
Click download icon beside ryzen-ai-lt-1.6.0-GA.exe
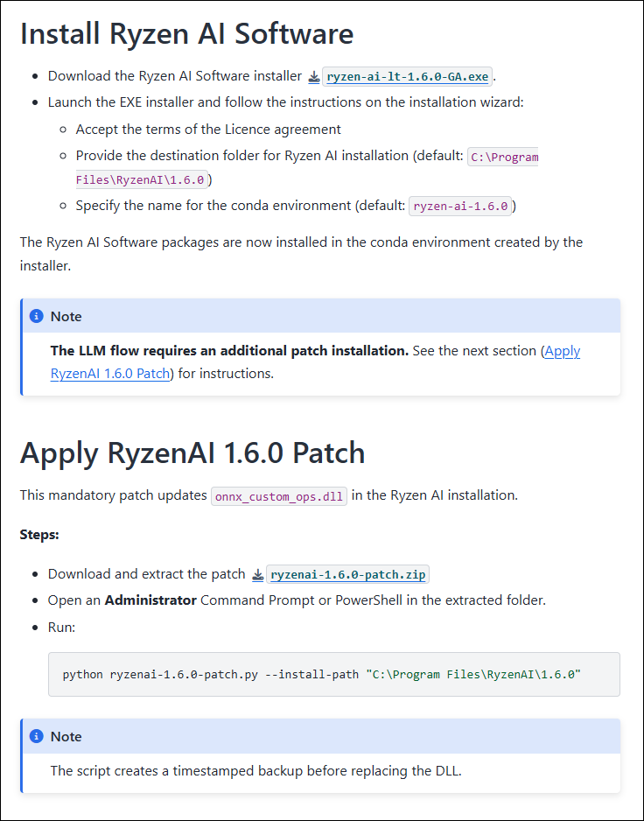click(314, 77)
